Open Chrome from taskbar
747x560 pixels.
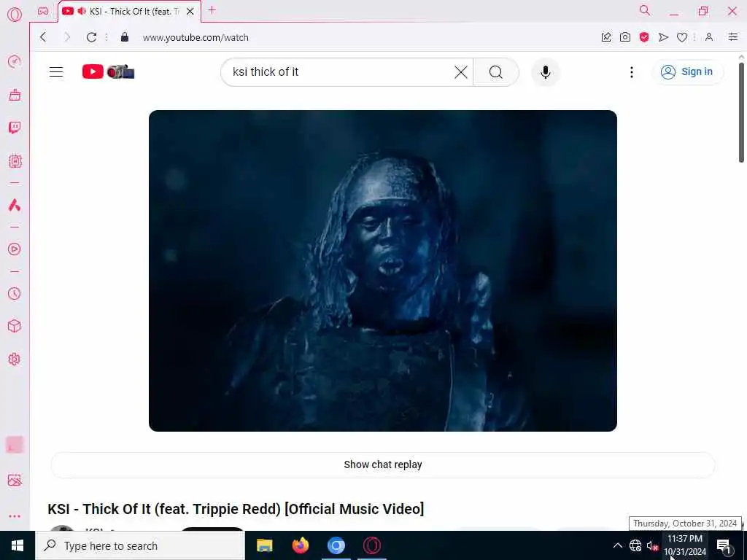tap(336, 545)
